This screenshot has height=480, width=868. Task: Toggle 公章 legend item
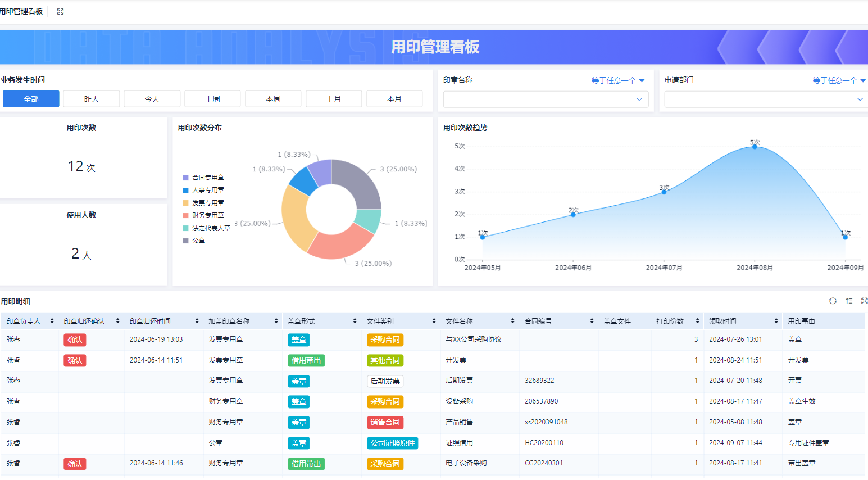pos(194,241)
